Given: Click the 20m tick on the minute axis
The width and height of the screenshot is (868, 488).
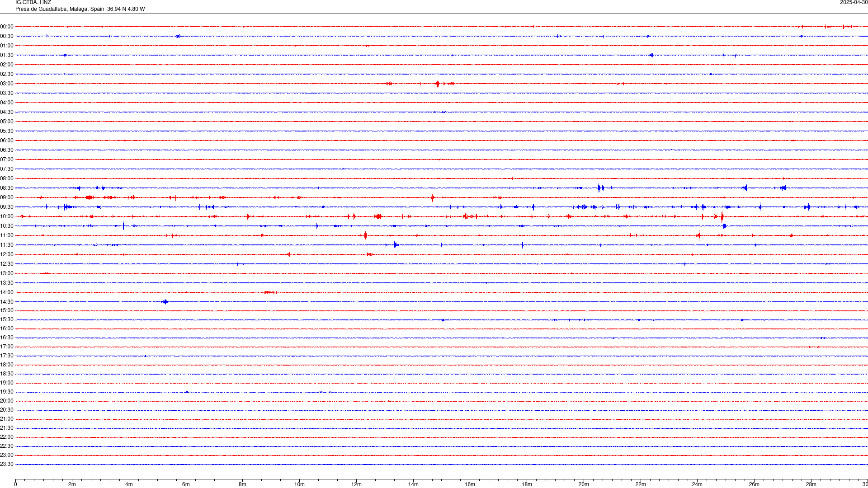Looking at the screenshot, I should pos(584,484).
